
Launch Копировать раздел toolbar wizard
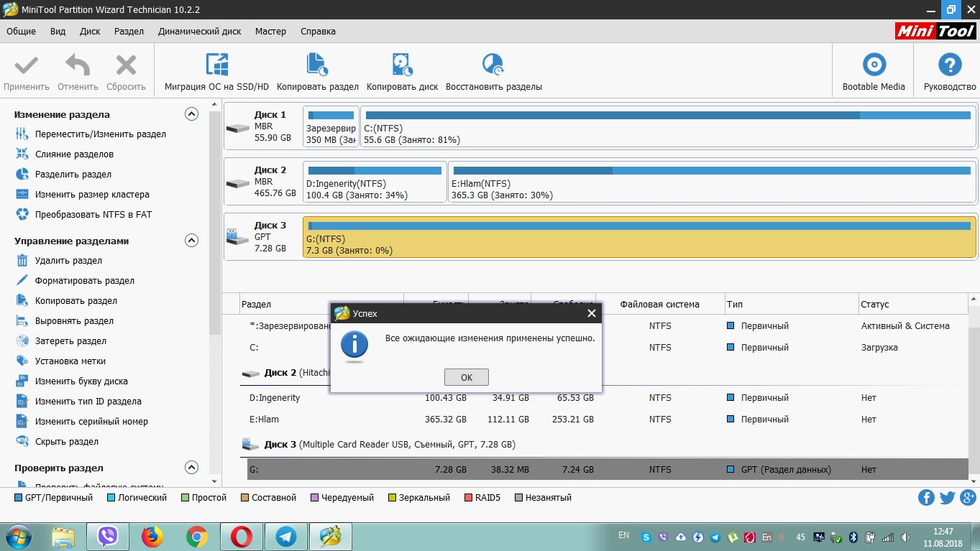click(317, 73)
